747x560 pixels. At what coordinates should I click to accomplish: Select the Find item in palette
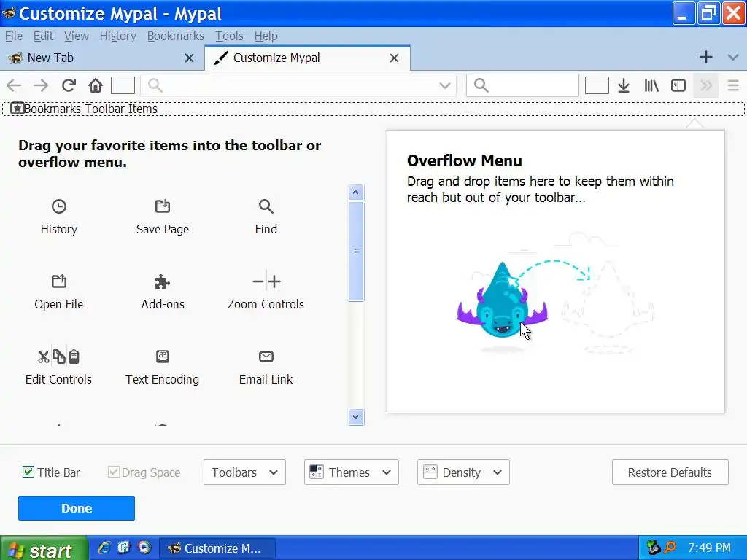266,217
